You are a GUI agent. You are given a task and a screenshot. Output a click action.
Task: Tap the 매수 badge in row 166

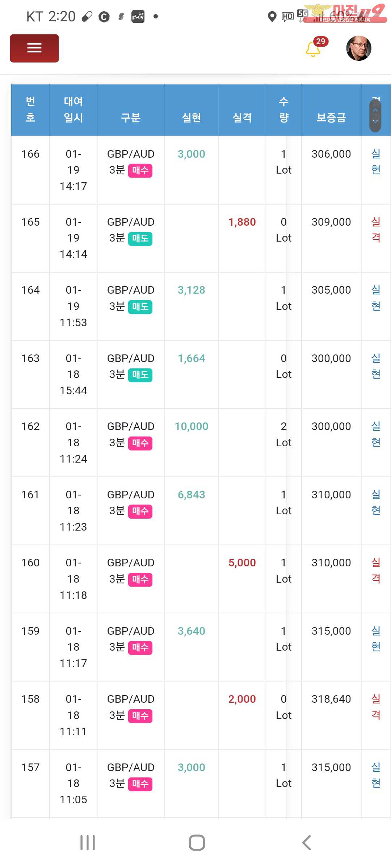click(x=140, y=170)
